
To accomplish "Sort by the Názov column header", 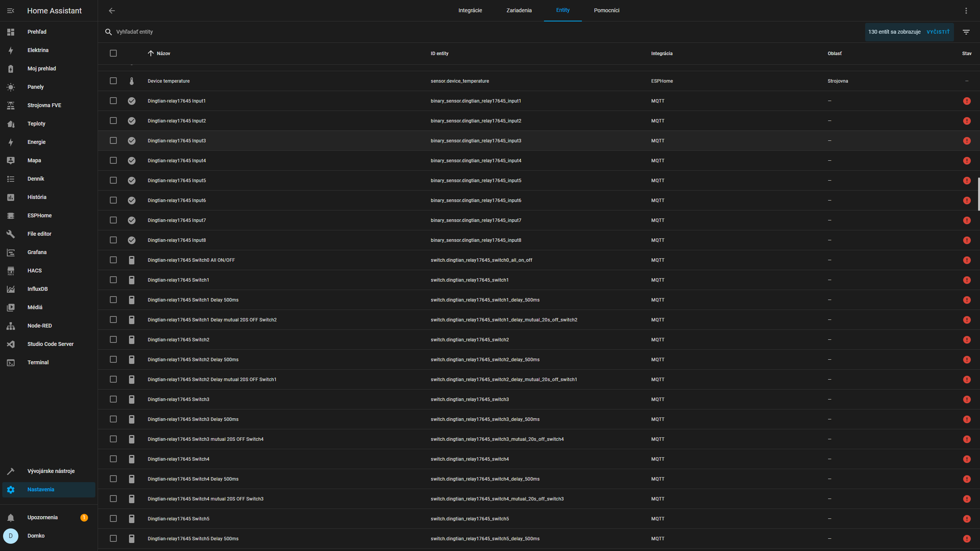I will [163, 54].
